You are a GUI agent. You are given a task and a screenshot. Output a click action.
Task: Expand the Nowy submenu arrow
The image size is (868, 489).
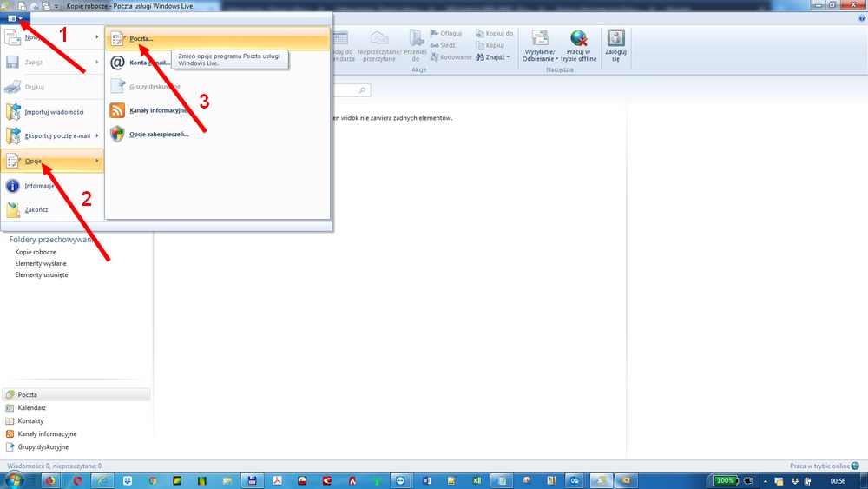pyautogui.click(x=97, y=37)
